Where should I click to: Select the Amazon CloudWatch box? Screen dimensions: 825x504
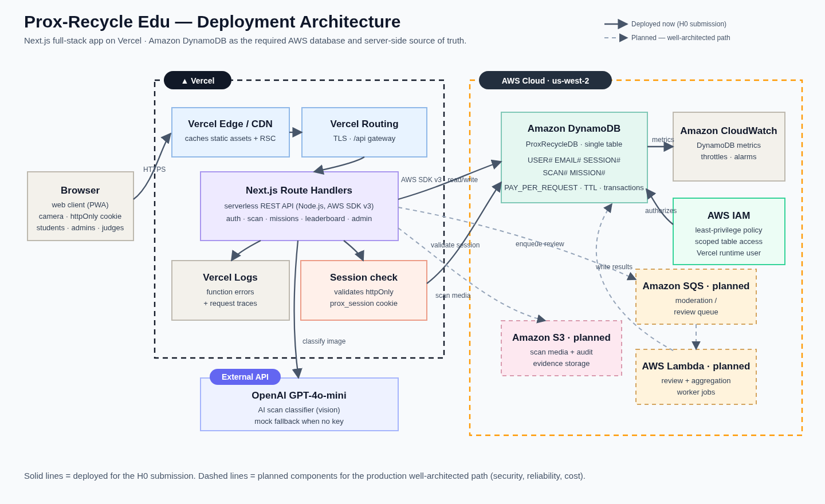(729, 147)
